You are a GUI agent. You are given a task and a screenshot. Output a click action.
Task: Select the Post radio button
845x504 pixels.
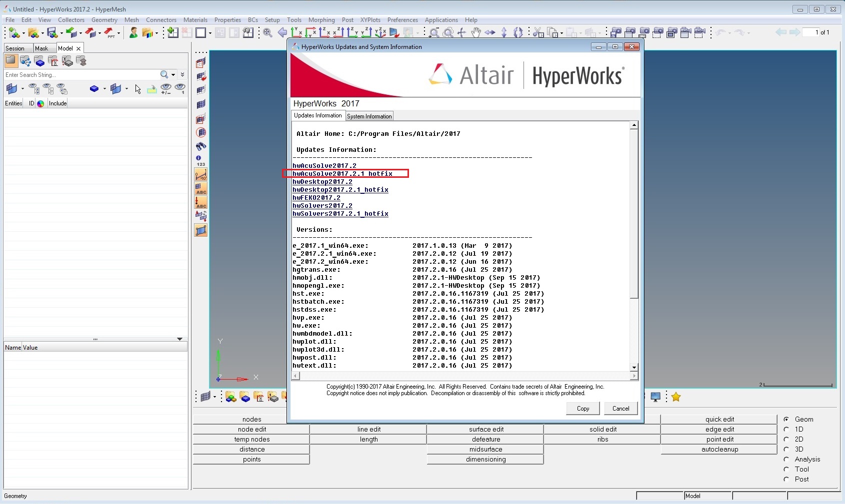(786, 479)
